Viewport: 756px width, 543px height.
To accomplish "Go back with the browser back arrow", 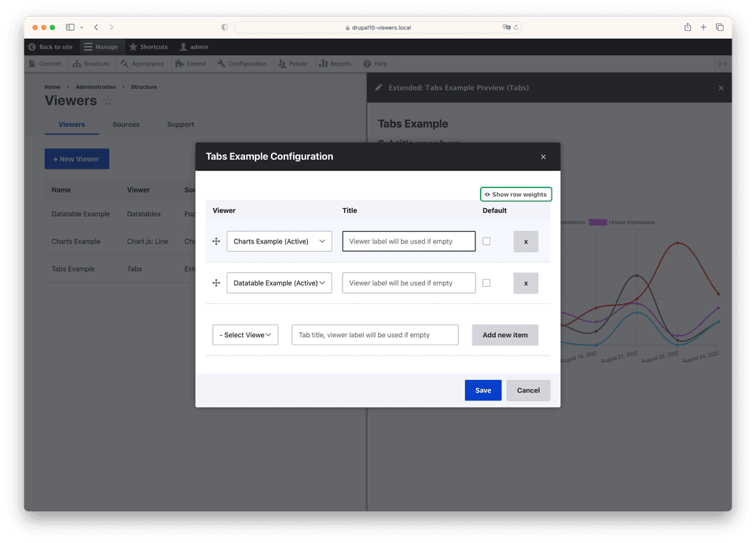I will point(97,27).
